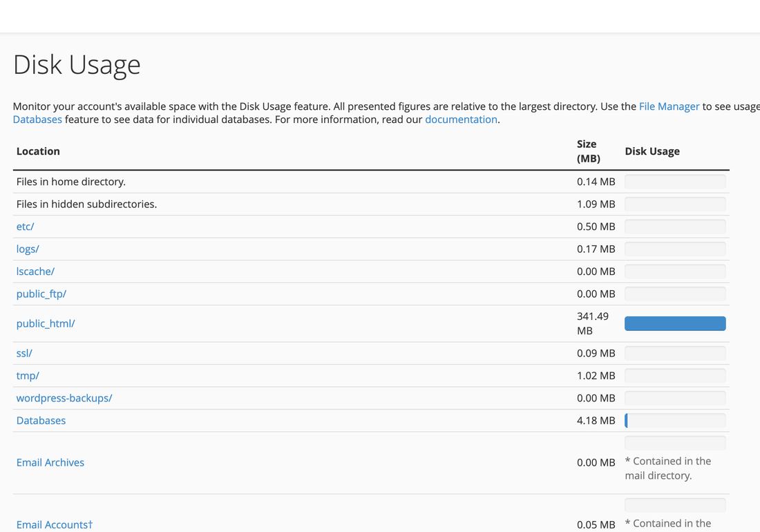Open the wordpress-backups/ directory

[x=64, y=398]
